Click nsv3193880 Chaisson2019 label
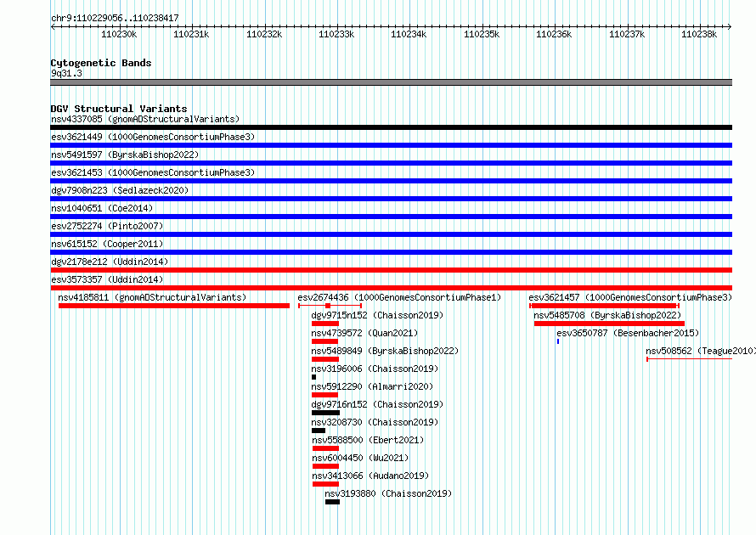756x535 pixels. coord(388,493)
